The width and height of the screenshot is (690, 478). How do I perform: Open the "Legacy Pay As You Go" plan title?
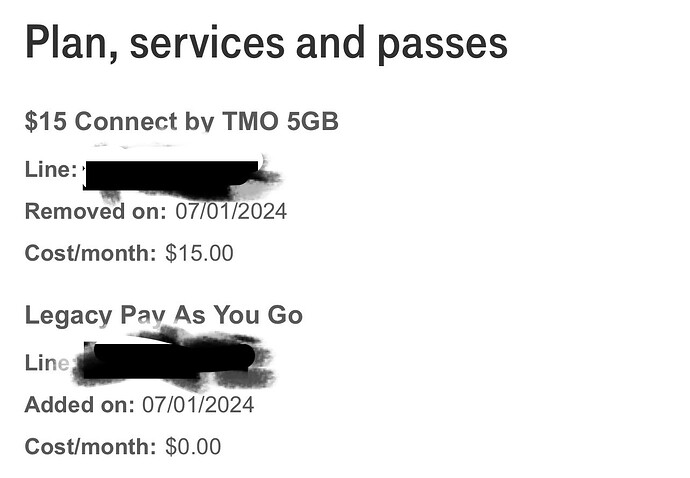coord(164,315)
